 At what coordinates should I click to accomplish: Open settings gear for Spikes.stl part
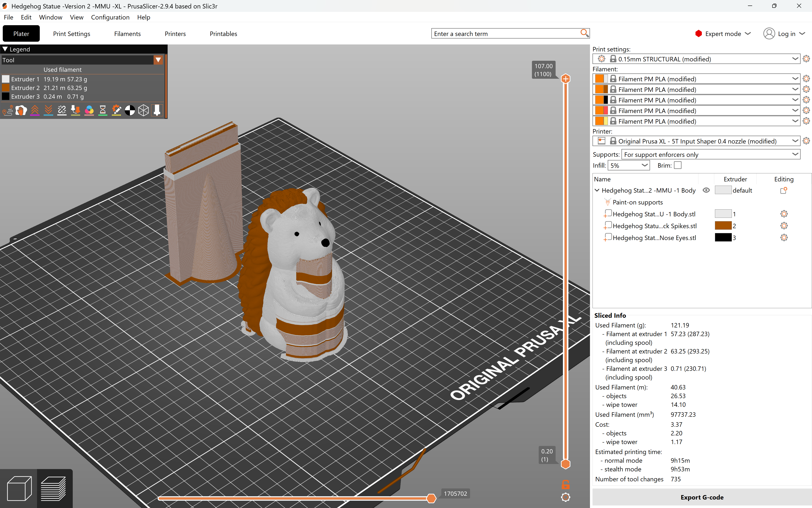coord(784,226)
